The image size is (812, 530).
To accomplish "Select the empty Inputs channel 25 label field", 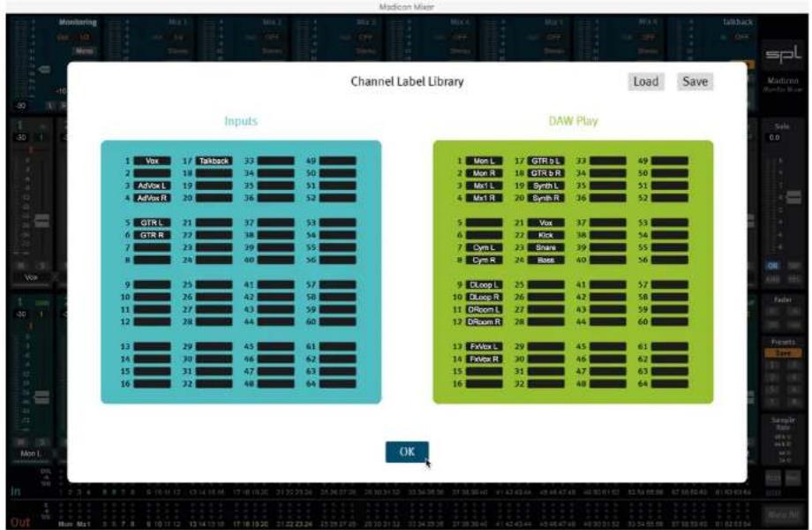I will coord(214,284).
